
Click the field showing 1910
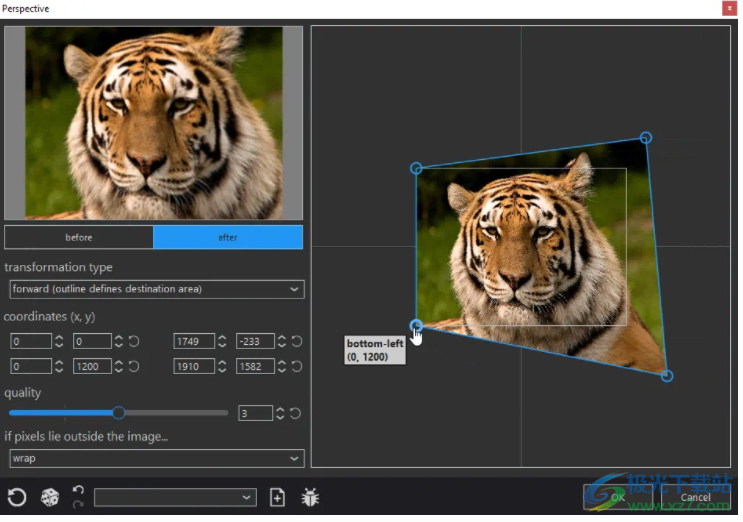pos(194,366)
